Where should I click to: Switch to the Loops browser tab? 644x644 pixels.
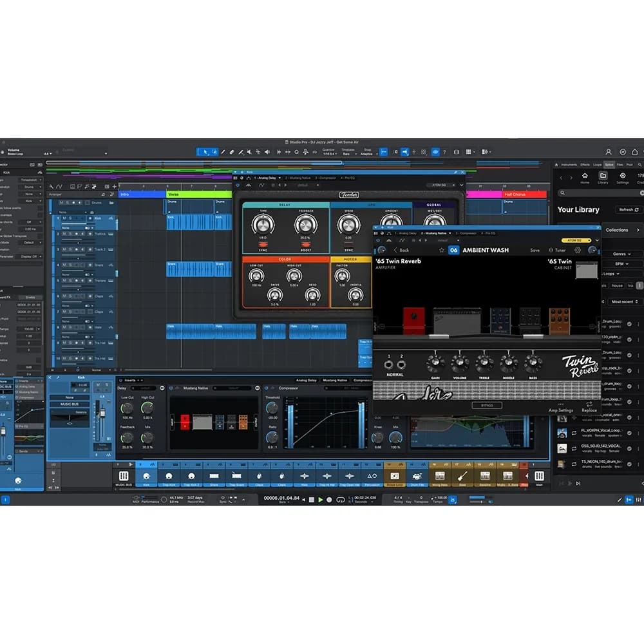point(597,165)
